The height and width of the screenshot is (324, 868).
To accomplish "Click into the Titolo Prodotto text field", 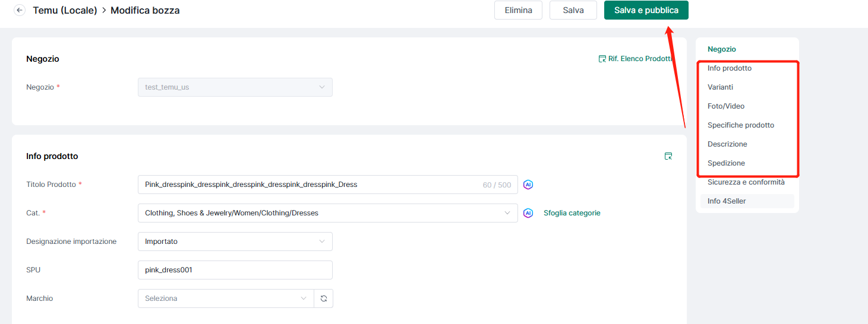I will point(309,185).
